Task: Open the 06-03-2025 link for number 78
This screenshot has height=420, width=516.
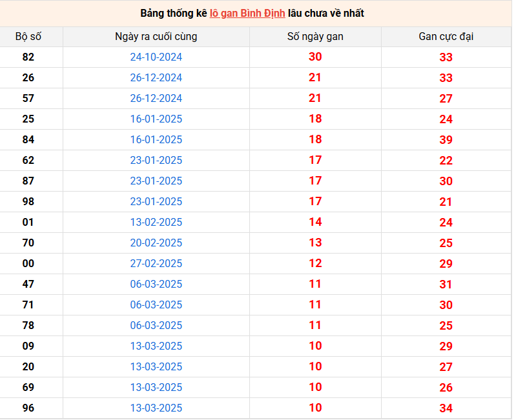Action: (x=156, y=325)
